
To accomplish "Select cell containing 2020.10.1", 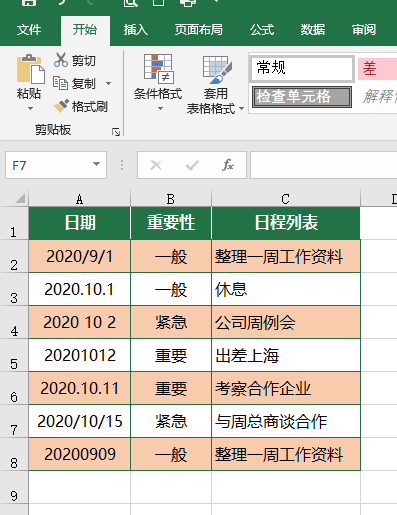I will pyautogui.click(x=79, y=289).
